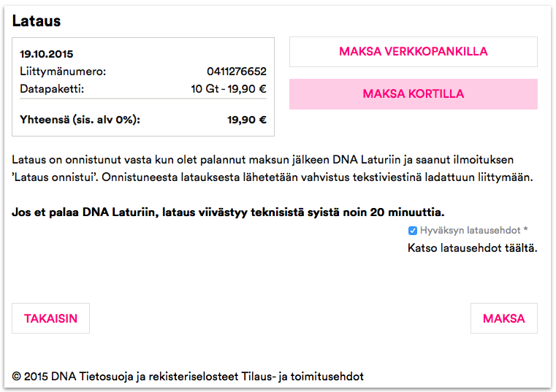Go back with the TAKAISIN button

pyautogui.click(x=50, y=318)
